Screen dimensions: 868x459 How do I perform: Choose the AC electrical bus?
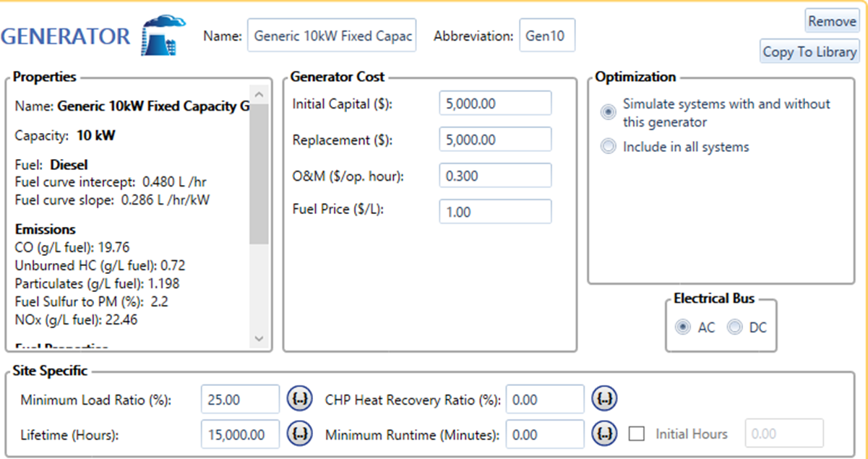(682, 327)
